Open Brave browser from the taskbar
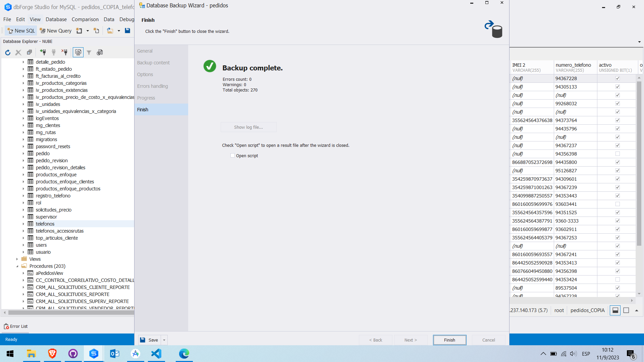 click(x=52, y=354)
